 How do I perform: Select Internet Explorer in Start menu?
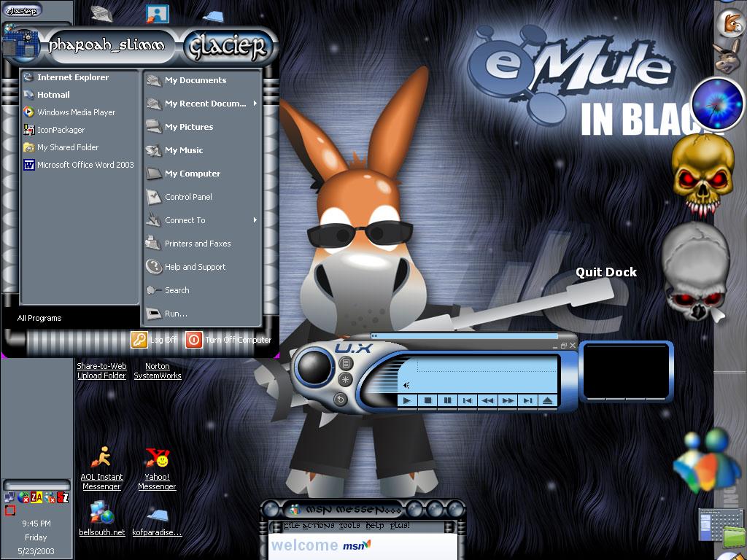coord(73,77)
